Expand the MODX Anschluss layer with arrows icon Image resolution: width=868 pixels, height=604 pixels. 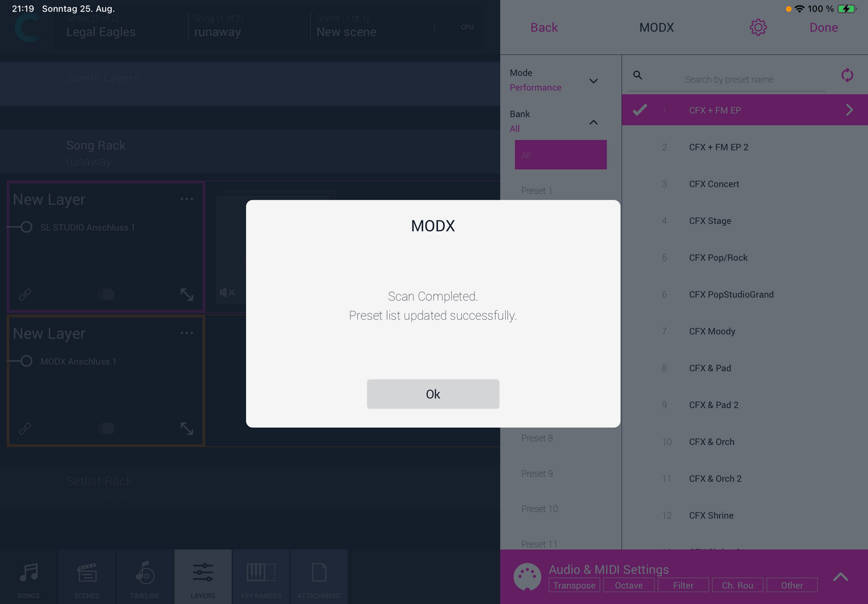186,429
